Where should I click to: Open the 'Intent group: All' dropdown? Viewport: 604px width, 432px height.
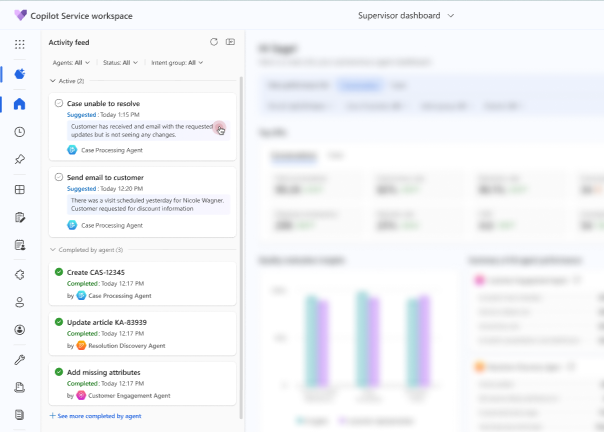(177, 62)
